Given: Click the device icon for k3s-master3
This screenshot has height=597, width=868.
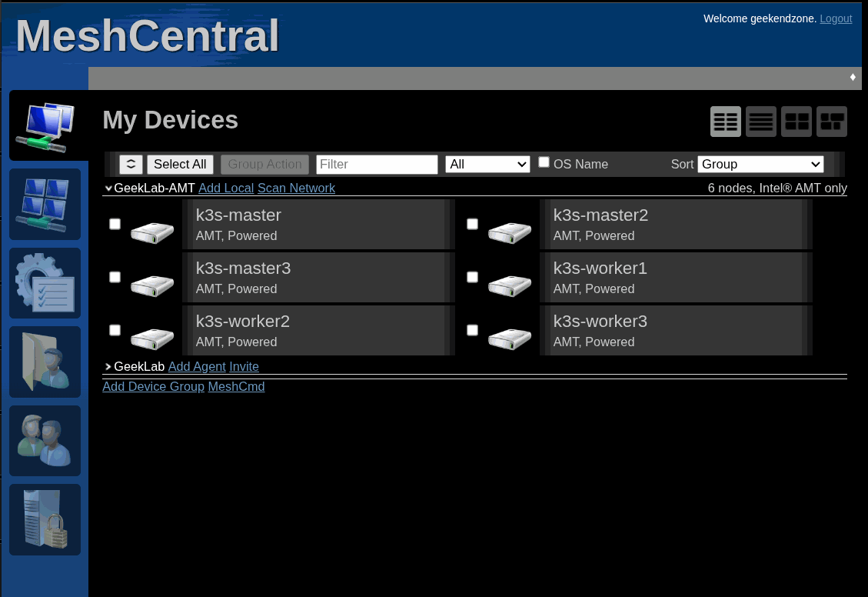Looking at the screenshot, I should (152, 285).
